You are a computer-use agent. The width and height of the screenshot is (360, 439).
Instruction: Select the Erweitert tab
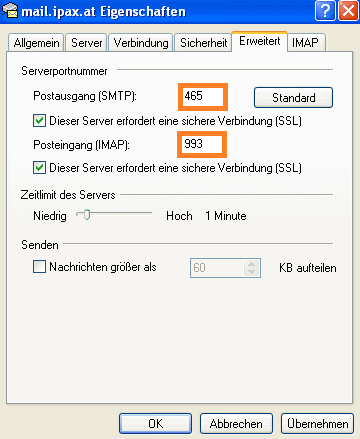[259, 41]
